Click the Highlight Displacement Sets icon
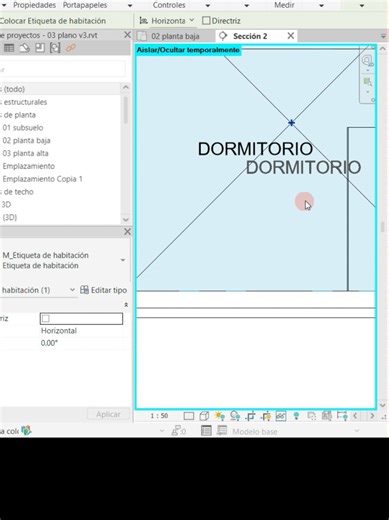 pos(342,416)
